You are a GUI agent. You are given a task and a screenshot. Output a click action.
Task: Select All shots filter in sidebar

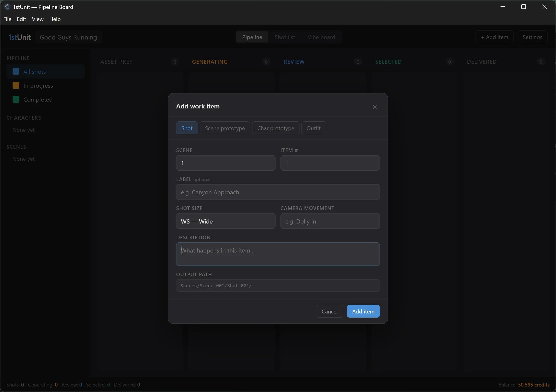pyautogui.click(x=45, y=71)
